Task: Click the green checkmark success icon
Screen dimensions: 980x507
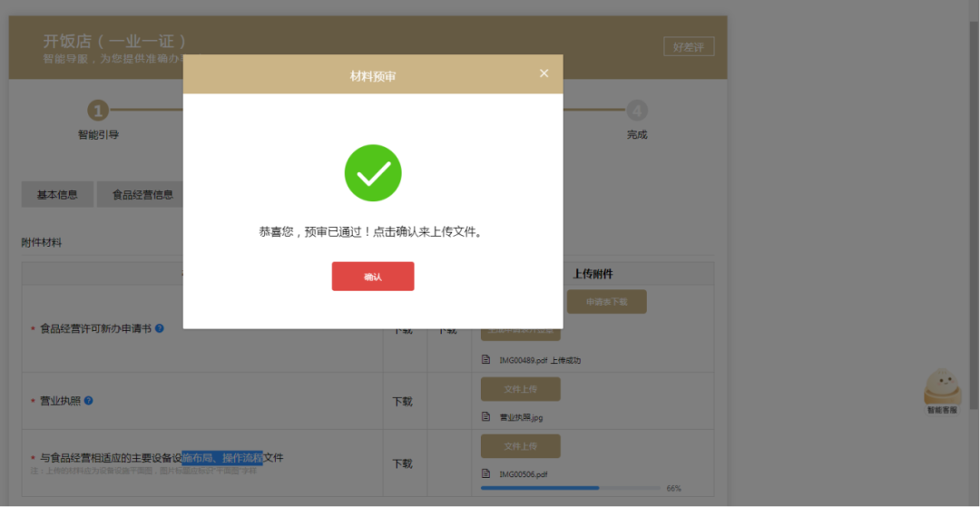Action: pyautogui.click(x=372, y=172)
